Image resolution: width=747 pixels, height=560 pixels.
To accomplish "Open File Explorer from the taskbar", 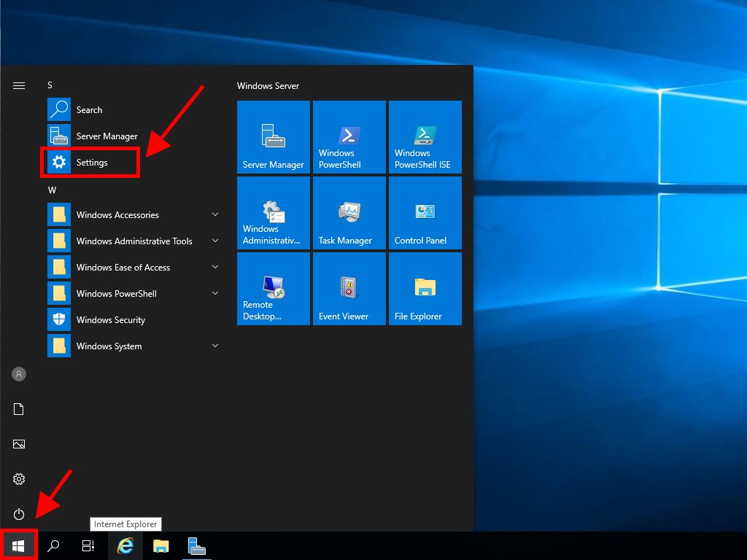I will click(x=161, y=545).
